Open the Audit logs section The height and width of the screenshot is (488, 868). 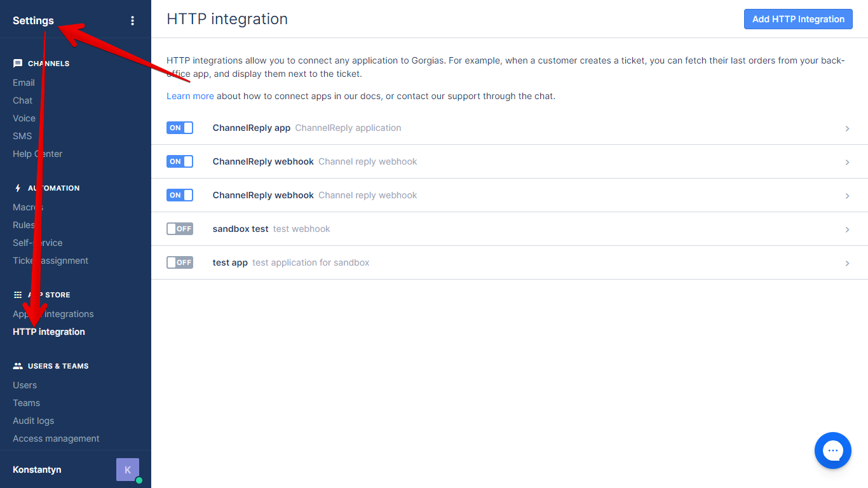click(x=33, y=420)
